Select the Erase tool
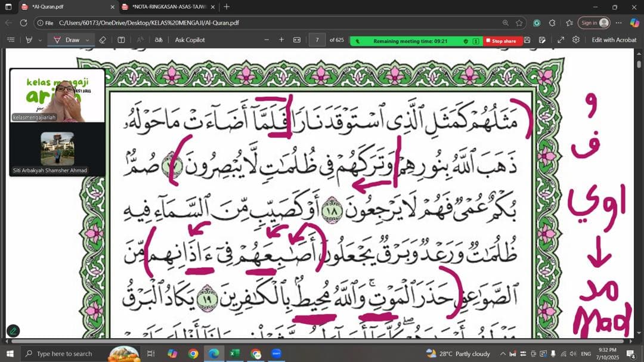This screenshot has height=362, width=644. click(x=103, y=40)
